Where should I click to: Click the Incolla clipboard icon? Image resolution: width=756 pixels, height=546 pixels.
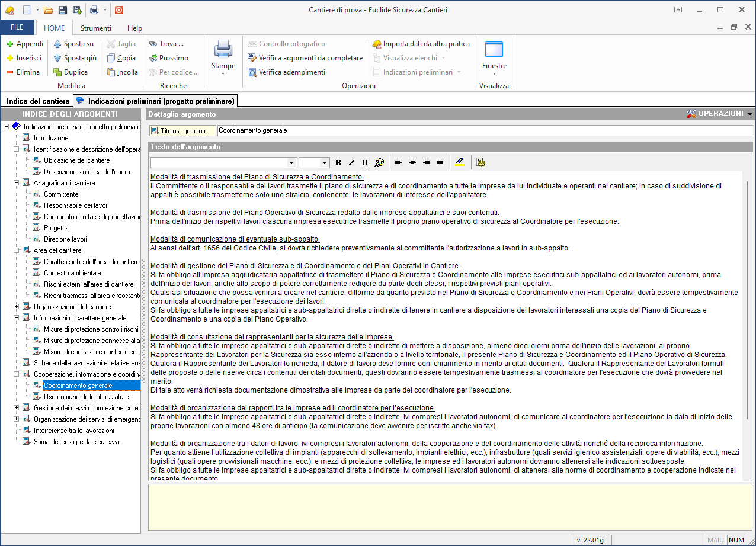[x=111, y=72]
